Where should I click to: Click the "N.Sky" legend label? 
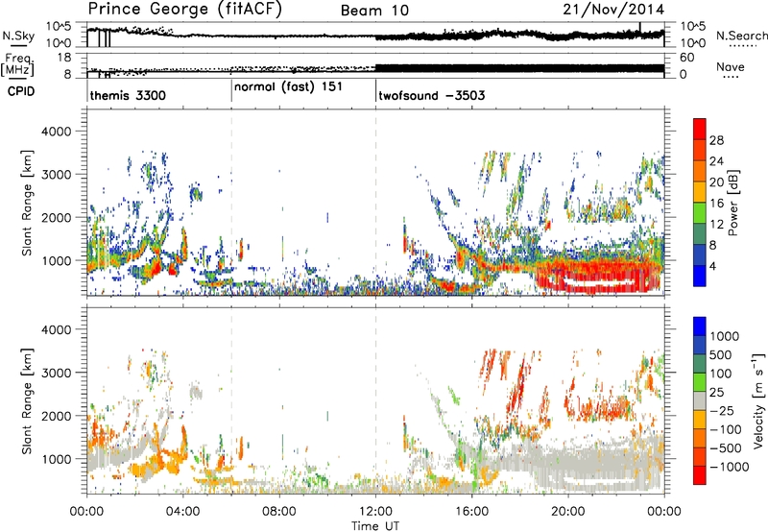click(18, 36)
